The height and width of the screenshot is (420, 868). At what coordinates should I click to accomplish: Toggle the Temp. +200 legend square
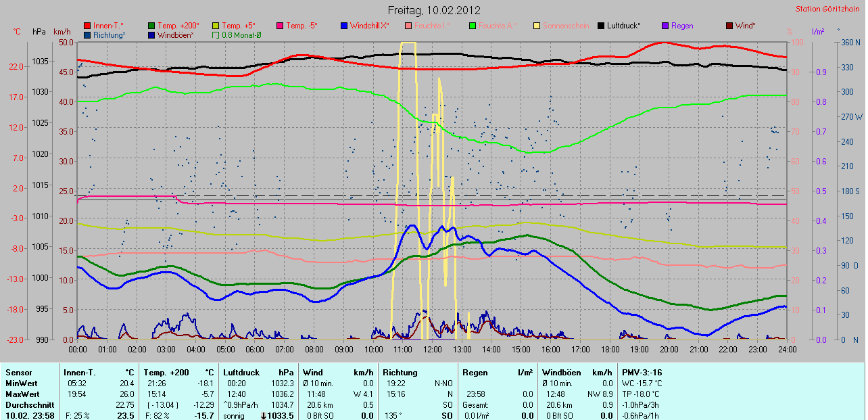[151, 26]
